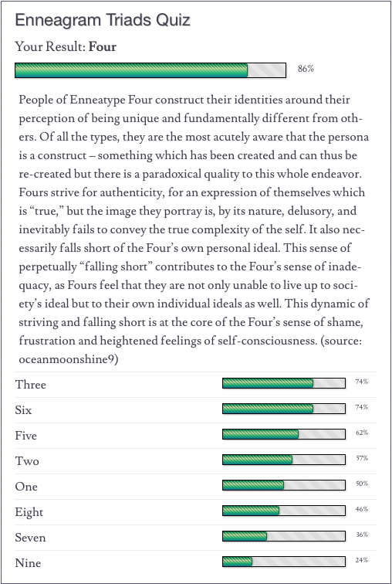The height and width of the screenshot is (584, 392).
Task: Click the Five 62% progress bar
Action: pyautogui.click(x=284, y=434)
